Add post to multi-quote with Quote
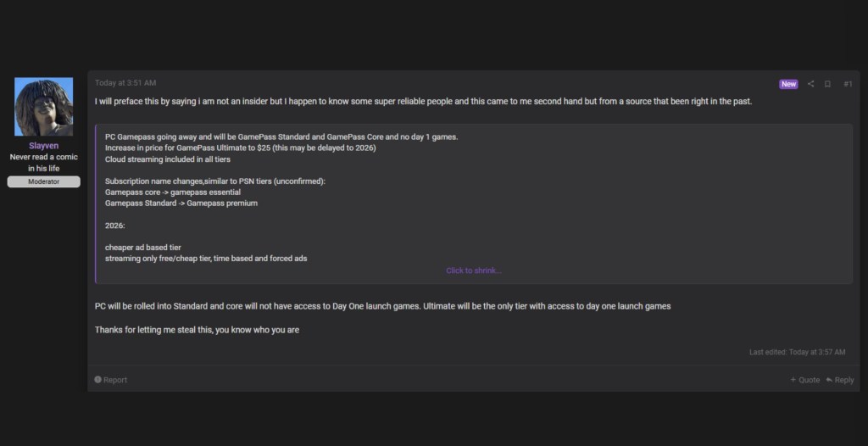The height and width of the screenshot is (446, 868). click(x=805, y=380)
